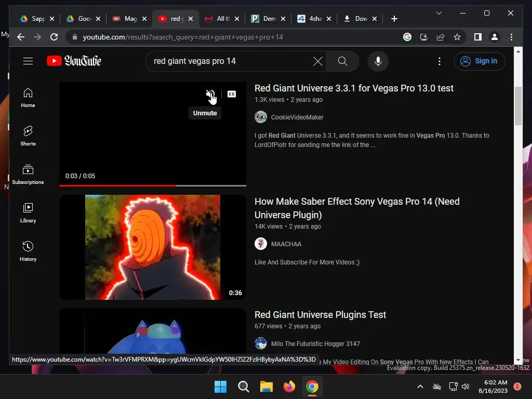Open MAACHAA channel link
This screenshot has height=399, width=532.
tap(286, 244)
